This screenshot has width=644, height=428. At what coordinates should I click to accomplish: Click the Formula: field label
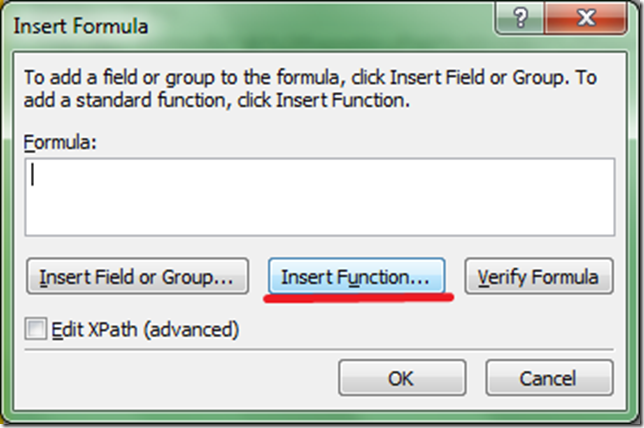pos(63,142)
